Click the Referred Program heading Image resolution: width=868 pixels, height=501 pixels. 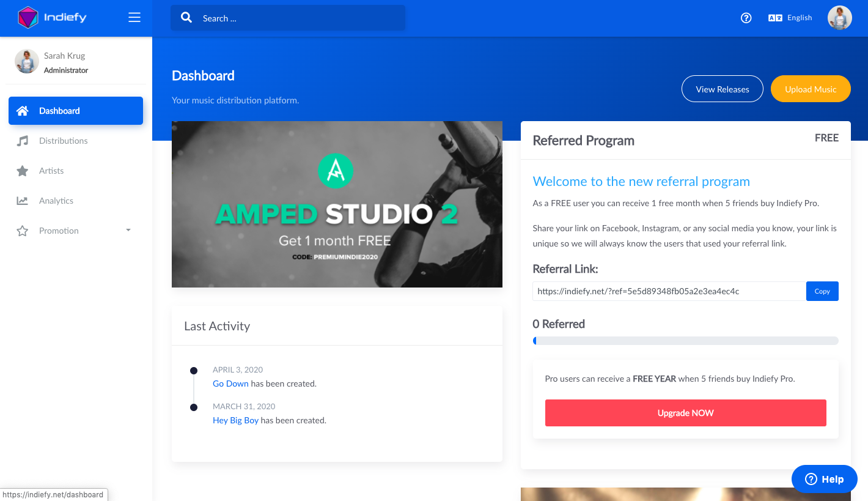(584, 141)
